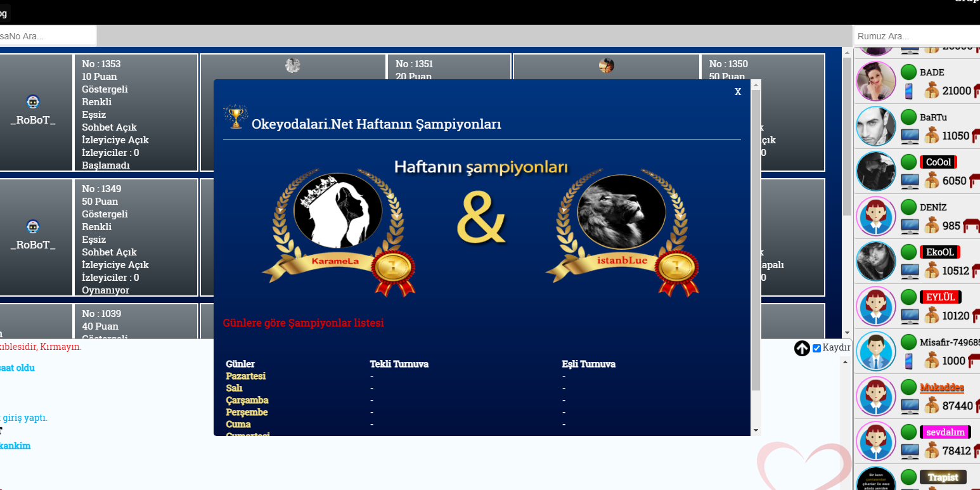The height and width of the screenshot is (490, 980).
Task: Click the KarameLa ribbon name
Action: pos(334,261)
